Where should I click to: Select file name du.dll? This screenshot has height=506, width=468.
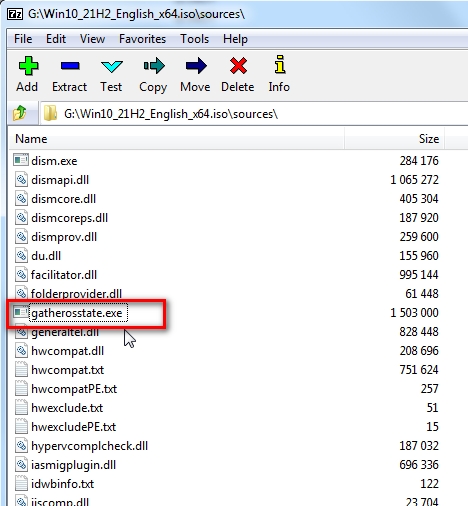click(46, 256)
